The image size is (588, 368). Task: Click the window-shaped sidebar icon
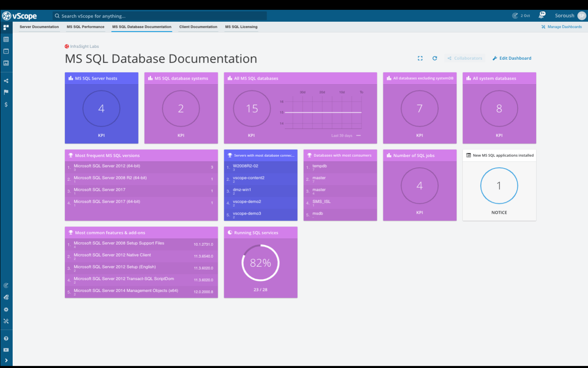point(6,51)
